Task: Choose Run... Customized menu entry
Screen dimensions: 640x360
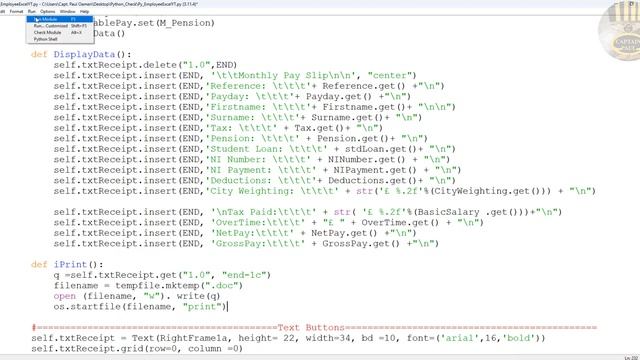Action: click(x=60, y=26)
